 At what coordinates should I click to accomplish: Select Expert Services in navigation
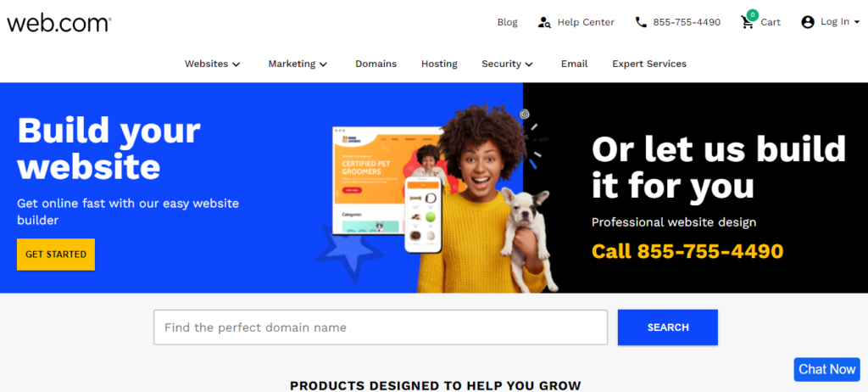pyautogui.click(x=648, y=64)
